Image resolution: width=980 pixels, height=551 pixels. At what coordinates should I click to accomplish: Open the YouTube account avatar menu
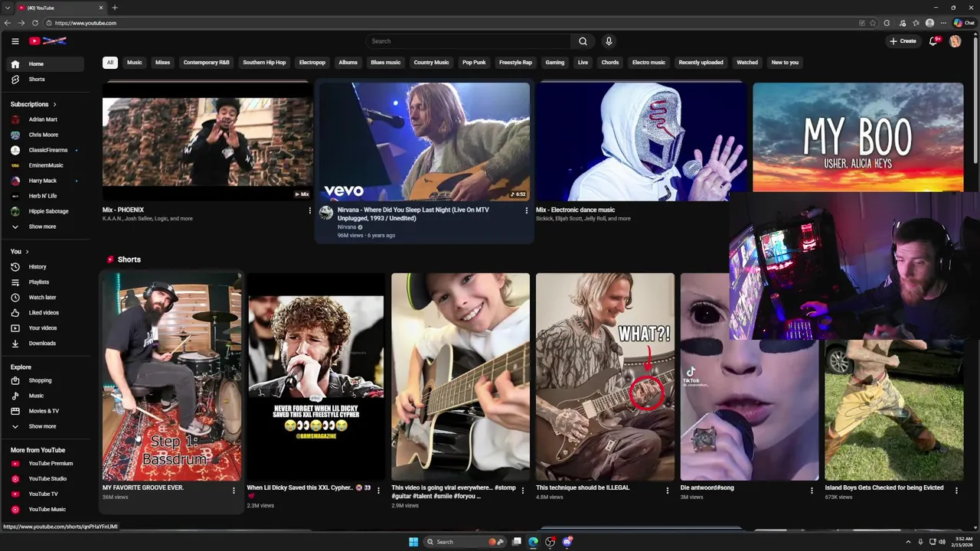(x=955, y=41)
